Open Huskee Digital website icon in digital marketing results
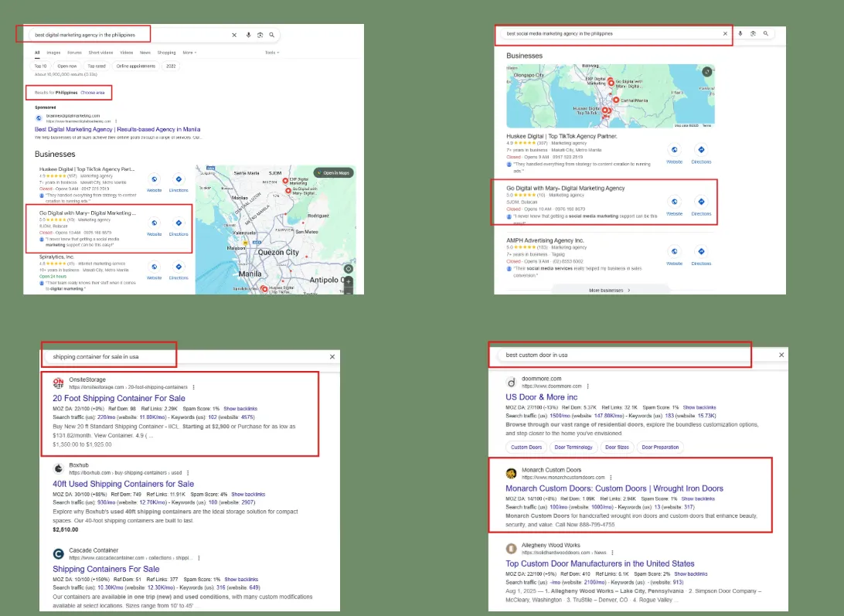Viewport: 844px width, 616px height. coord(155,179)
